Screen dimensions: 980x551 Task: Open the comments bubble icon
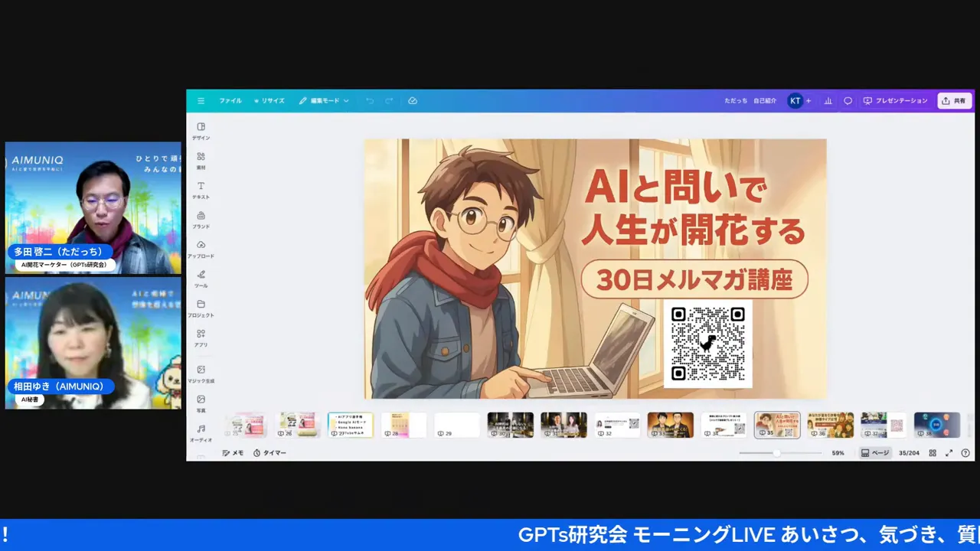point(848,100)
